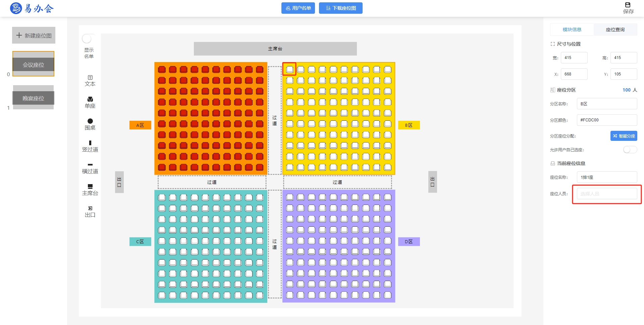Click the 下载座位图 button
This screenshot has height=325, width=644.
point(340,8)
